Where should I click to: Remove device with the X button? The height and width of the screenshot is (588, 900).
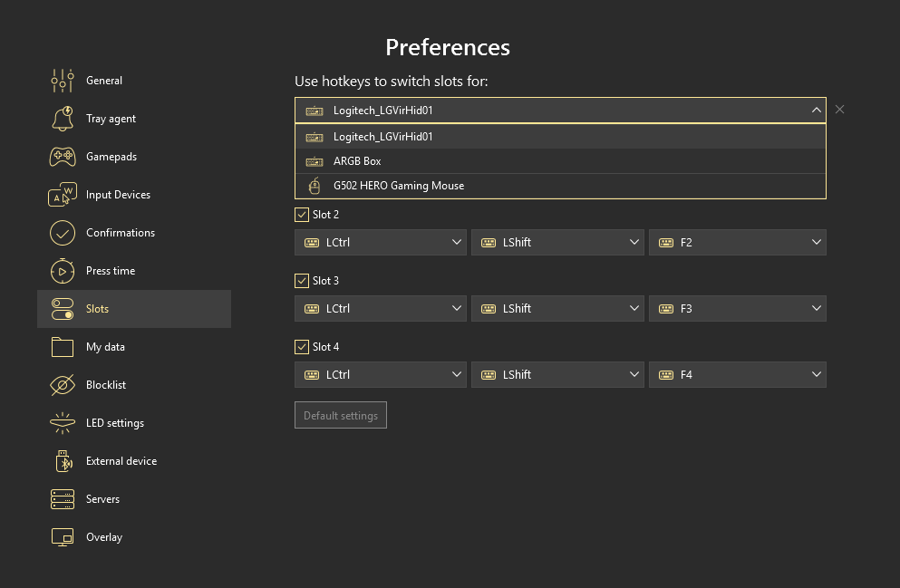click(839, 110)
